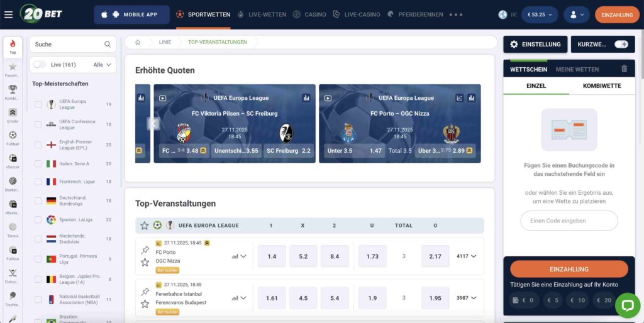644x323 pixels.
Task: Select the Fußball sidebar icon
Action: pyautogui.click(x=13, y=138)
